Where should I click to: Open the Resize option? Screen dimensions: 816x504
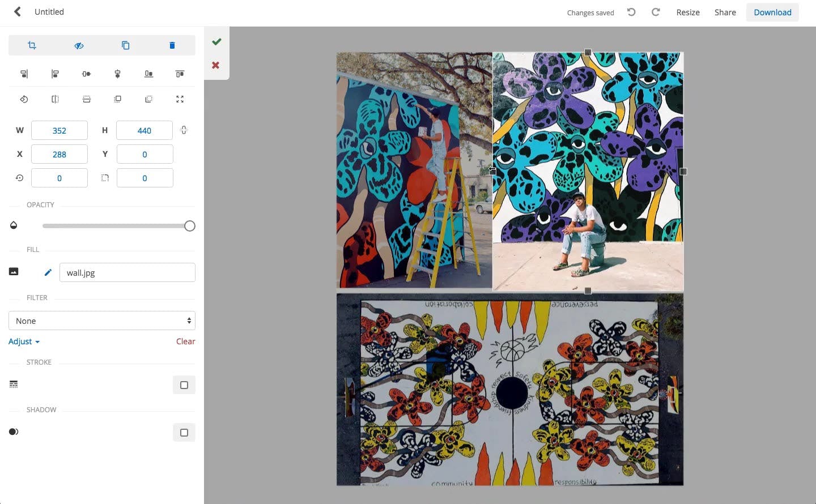point(688,12)
